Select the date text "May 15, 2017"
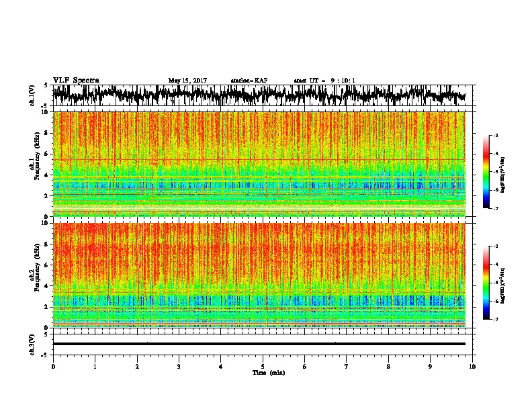The width and height of the screenshot is (532, 411). tap(187, 81)
